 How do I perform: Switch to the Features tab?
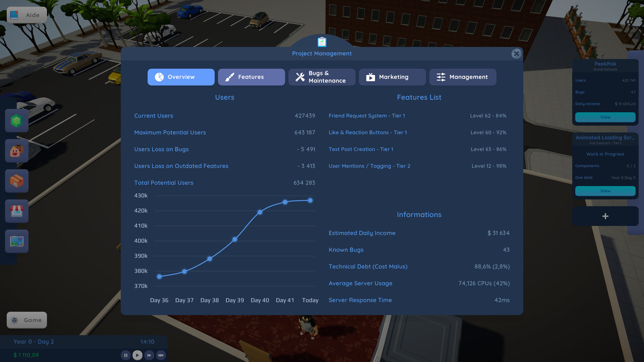pos(251,77)
